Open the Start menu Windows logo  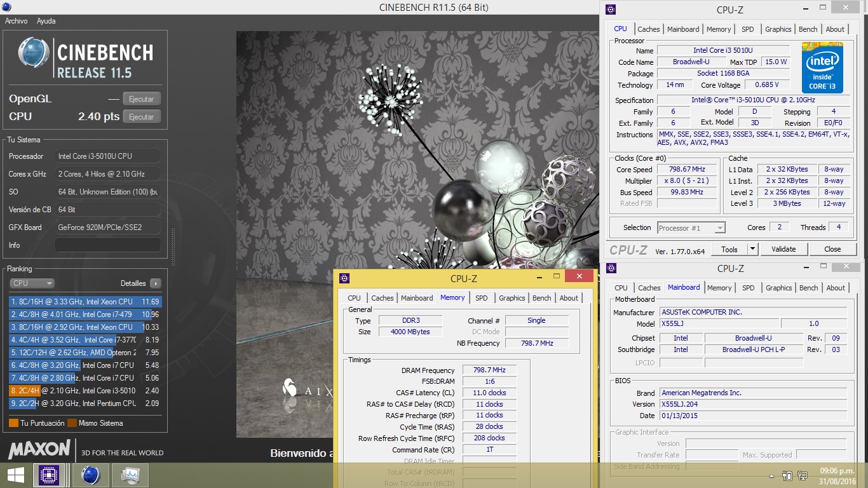(x=15, y=475)
